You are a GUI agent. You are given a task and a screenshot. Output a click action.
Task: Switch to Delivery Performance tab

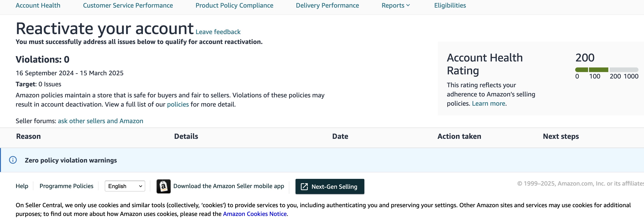[327, 6]
